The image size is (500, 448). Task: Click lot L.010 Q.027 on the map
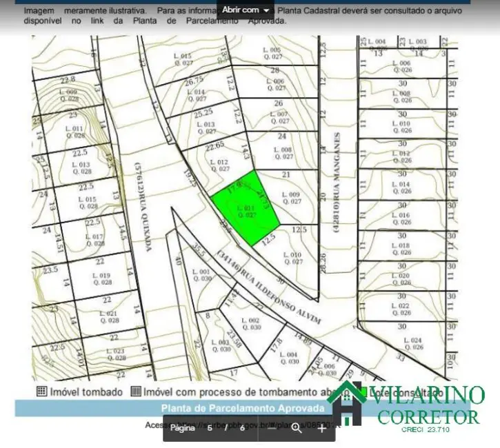pyautogui.click(x=294, y=258)
